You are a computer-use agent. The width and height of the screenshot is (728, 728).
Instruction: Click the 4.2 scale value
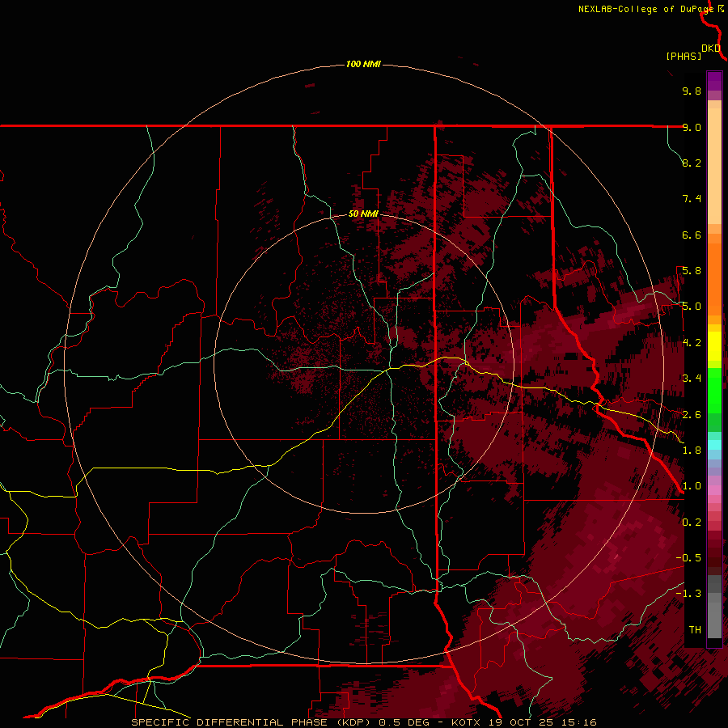[692, 343]
